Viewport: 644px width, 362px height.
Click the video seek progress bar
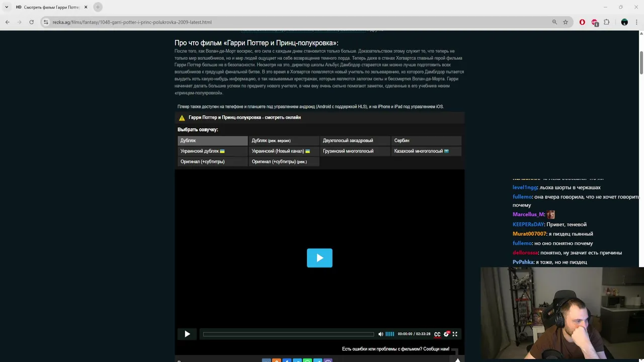click(x=288, y=334)
